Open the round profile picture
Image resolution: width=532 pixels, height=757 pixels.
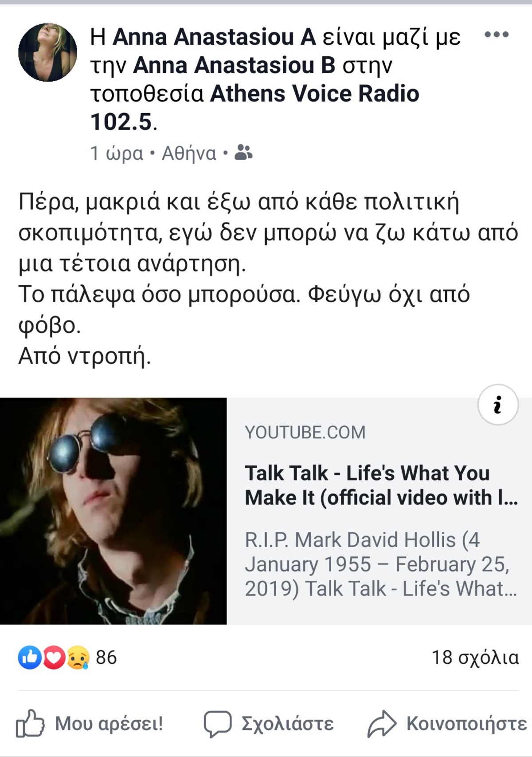[x=47, y=52]
